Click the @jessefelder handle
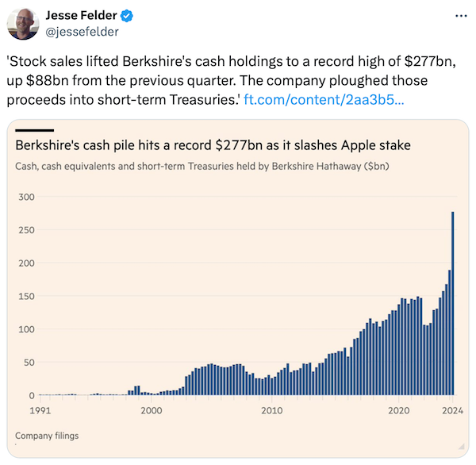This screenshot has height=465, width=476. click(81, 32)
